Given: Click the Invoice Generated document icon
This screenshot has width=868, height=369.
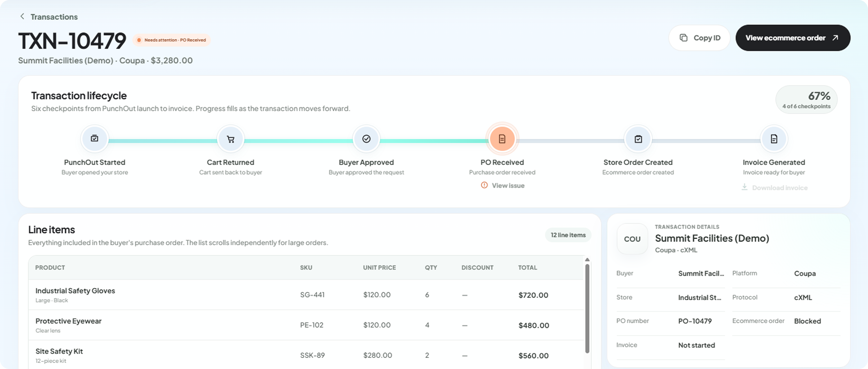Looking at the screenshot, I should pos(774,139).
